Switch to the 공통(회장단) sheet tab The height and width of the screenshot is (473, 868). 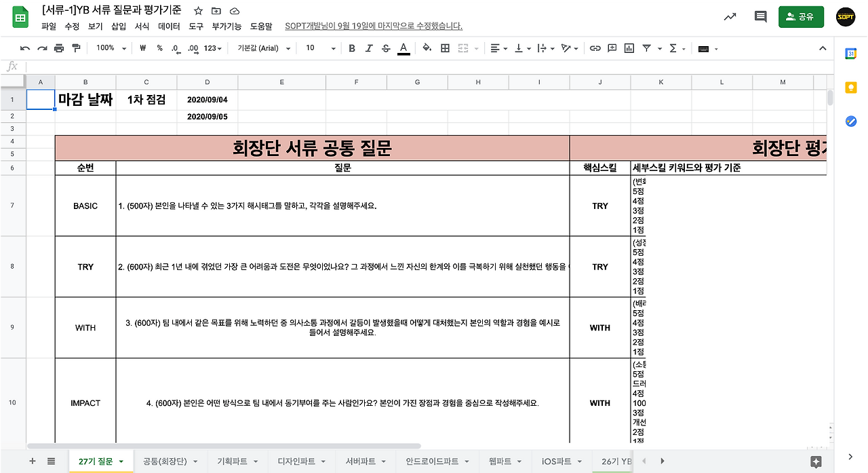(x=170, y=461)
